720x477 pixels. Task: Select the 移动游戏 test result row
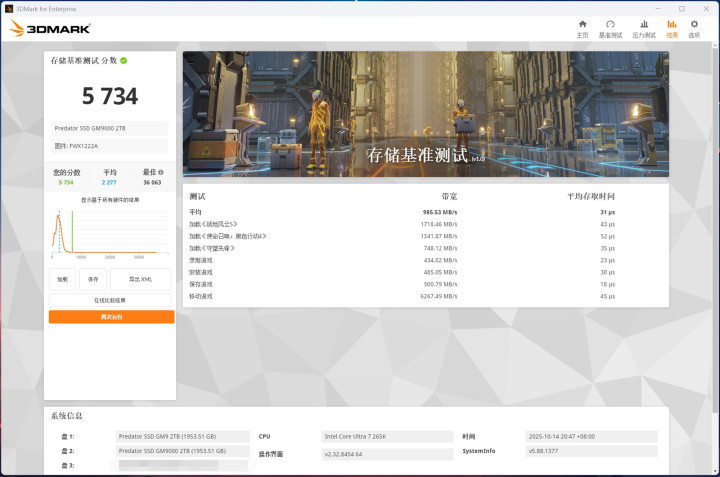425,296
